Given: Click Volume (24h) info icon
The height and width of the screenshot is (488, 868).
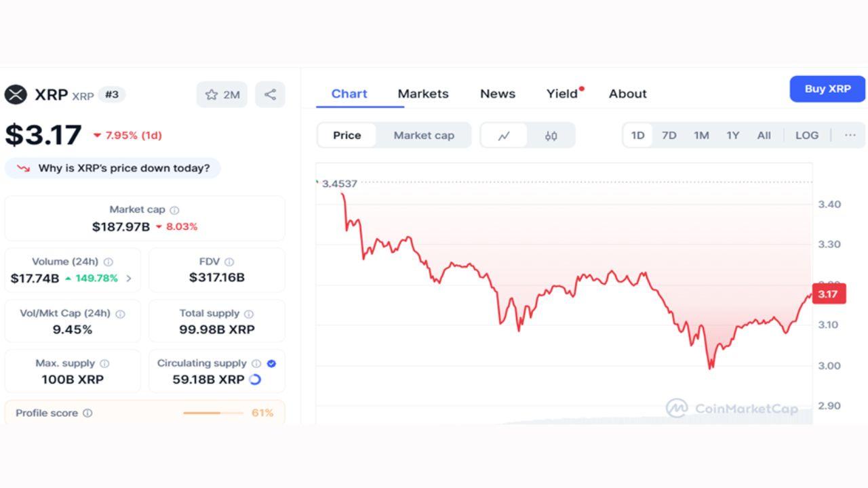Looking at the screenshot, I should coord(108,262).
